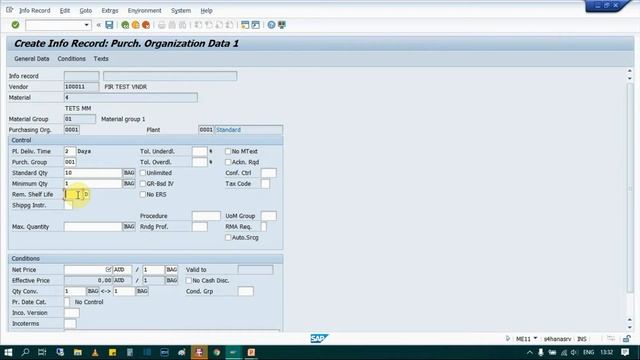Image resolution: width=640 pixels, height=360 pixels.
Task: Click the scroll down arrow at bottom right
Action: (630, 327)
